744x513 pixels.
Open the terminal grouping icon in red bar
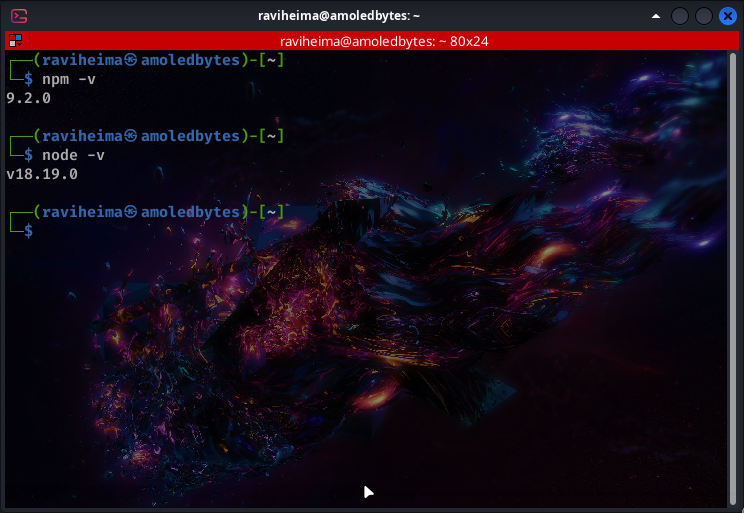click(15, 41)
